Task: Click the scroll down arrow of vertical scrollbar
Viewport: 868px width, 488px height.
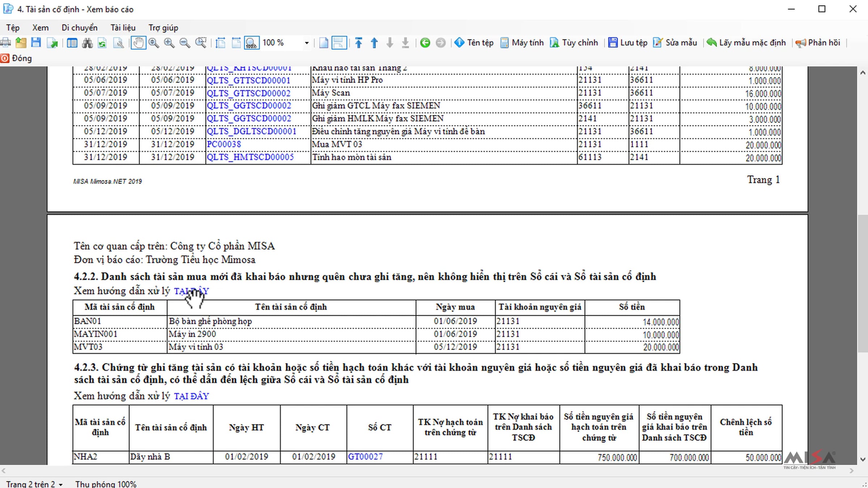Action: click(863, 459)
